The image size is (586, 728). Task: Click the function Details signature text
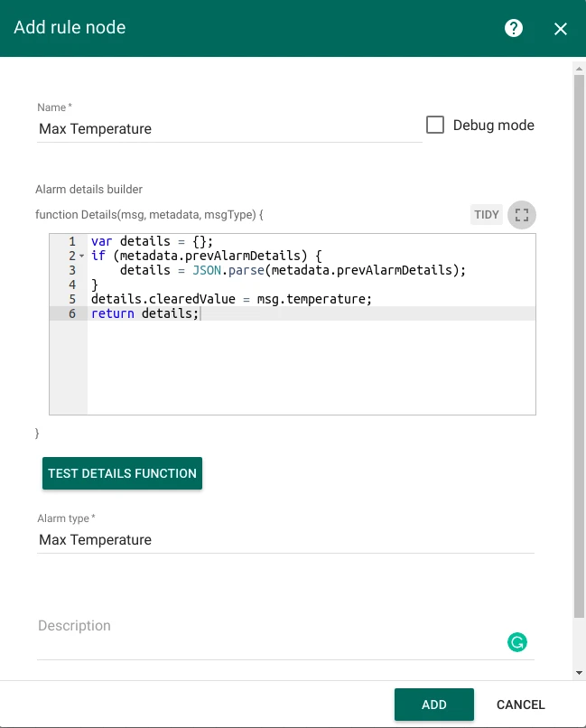[x=149, y=214]
